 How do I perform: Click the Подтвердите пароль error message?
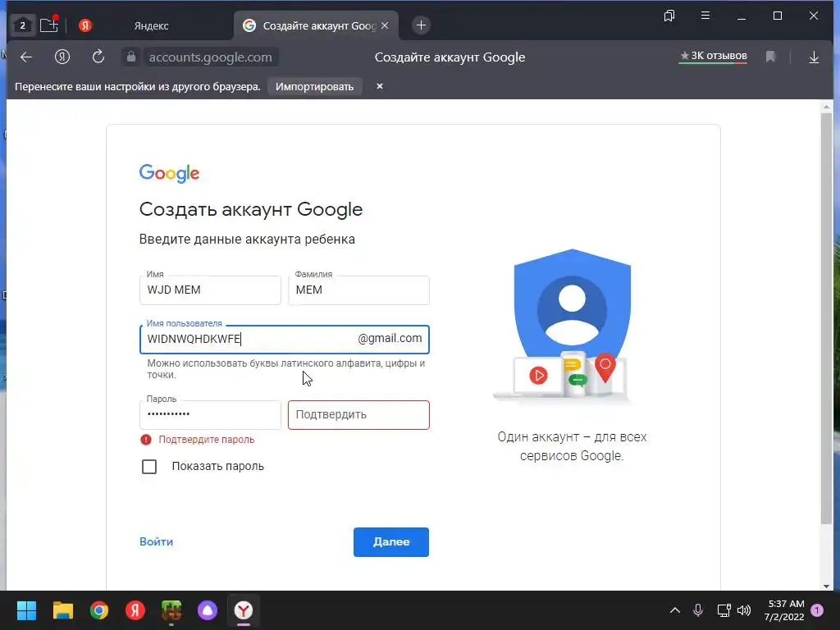[x=206, y=440]
